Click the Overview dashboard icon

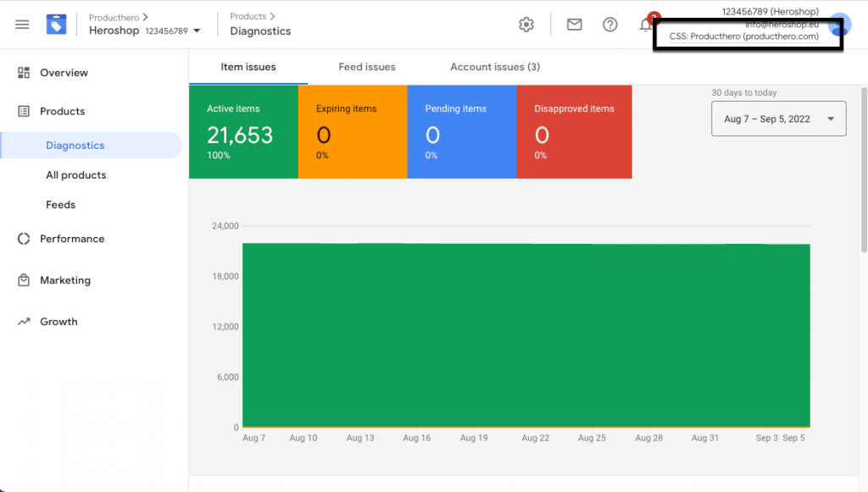tap(23, 73)
